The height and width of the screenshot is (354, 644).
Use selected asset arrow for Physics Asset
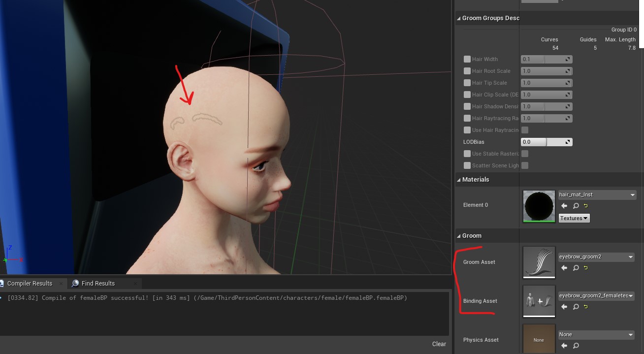coord(564,346)
